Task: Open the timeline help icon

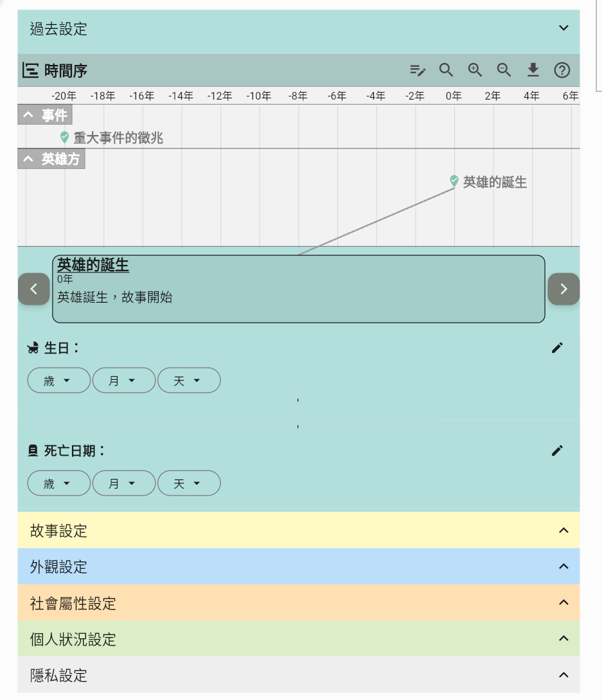Action: pos(562,70)
